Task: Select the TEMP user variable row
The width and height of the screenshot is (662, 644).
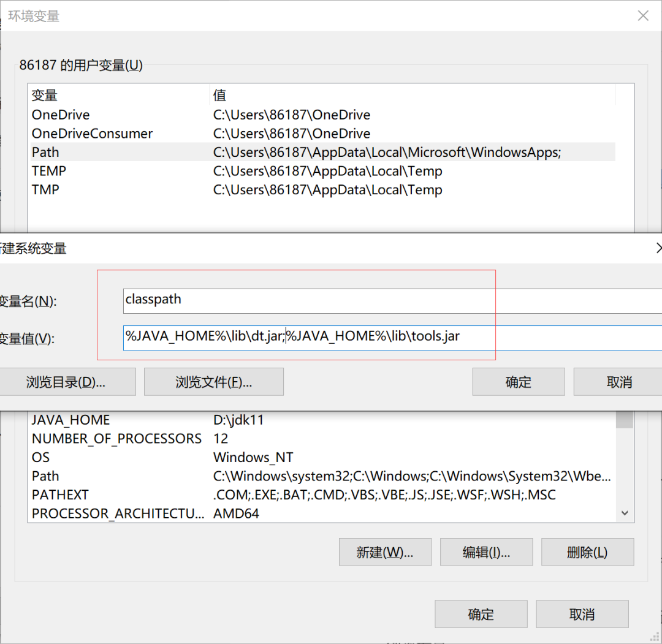Action: pos(322,171)
